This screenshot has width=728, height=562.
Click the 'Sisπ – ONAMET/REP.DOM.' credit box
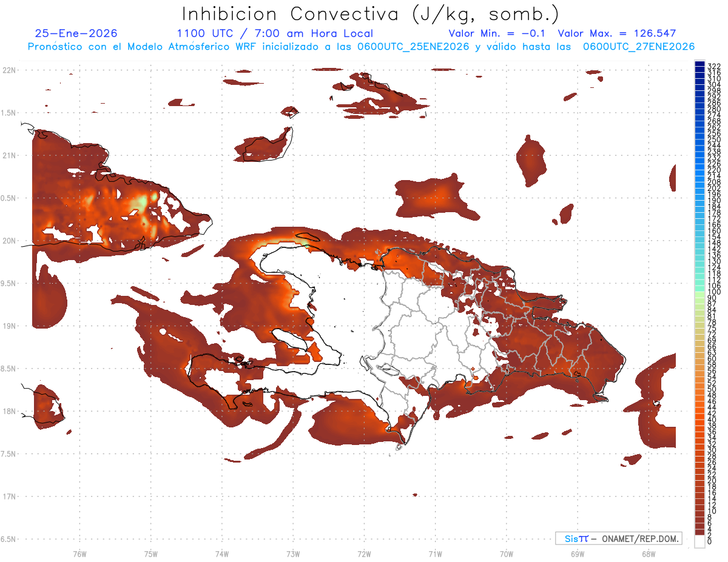[618, 538]
